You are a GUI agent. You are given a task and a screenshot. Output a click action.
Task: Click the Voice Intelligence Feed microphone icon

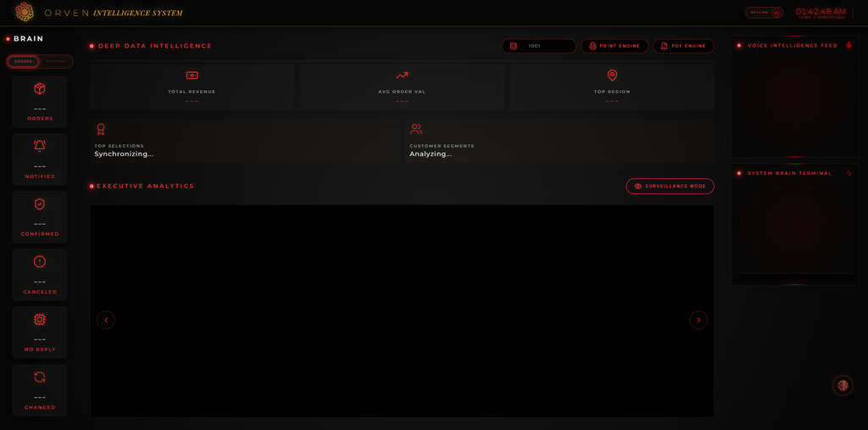[849, 46]
